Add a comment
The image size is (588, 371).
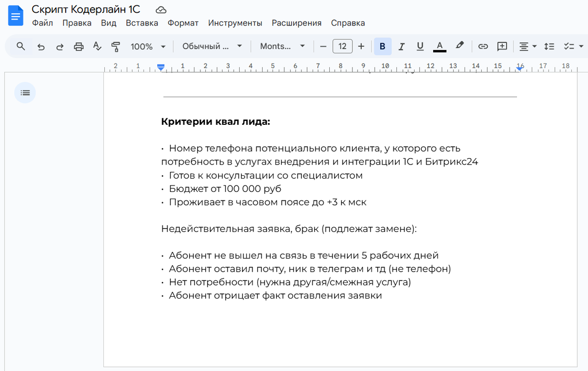pos(501,46)
